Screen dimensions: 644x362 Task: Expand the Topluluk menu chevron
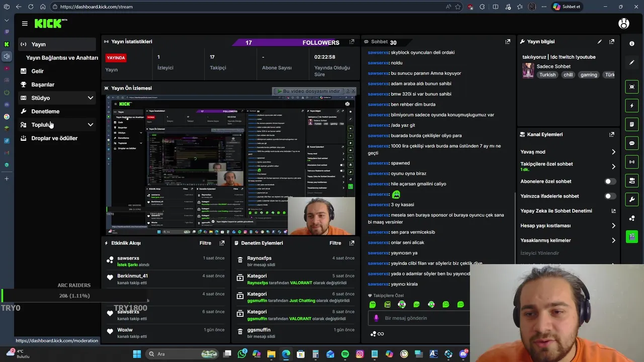[91, 125]
